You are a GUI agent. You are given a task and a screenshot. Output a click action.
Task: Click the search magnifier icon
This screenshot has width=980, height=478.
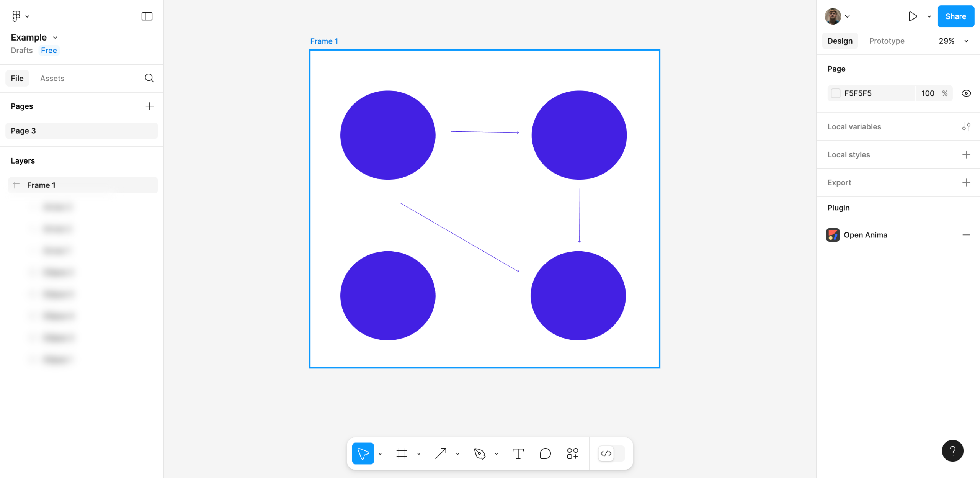(x=149, y=78)
